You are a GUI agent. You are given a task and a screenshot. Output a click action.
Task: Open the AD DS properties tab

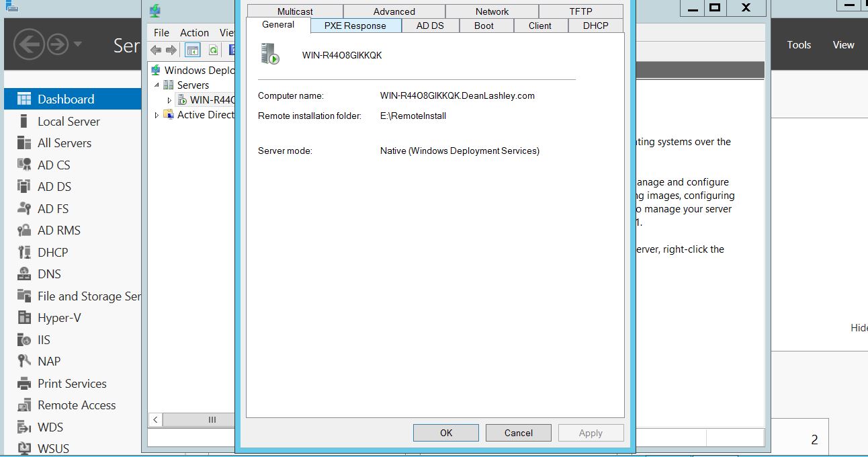tap(431, 26)
